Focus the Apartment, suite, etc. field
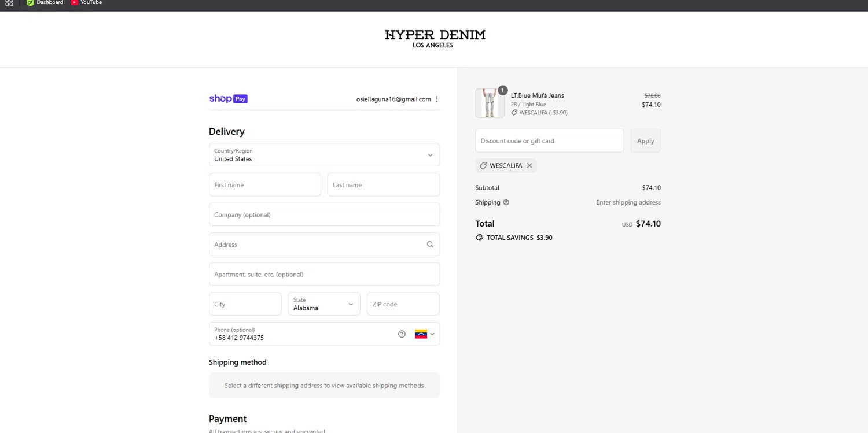The width and height of the screenshot is (868, 433). (324, 274)
